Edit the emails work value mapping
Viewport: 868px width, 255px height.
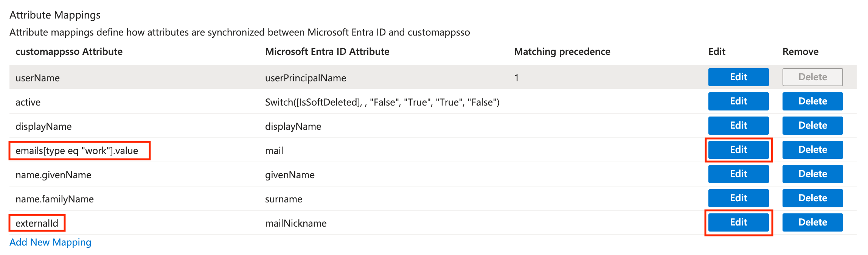[x=738, y=150]
